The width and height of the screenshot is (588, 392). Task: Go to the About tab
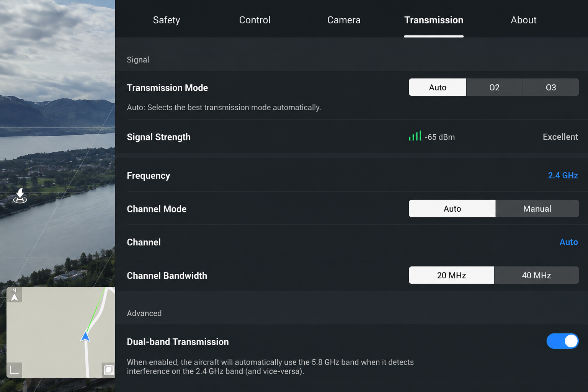pos(523,20)
